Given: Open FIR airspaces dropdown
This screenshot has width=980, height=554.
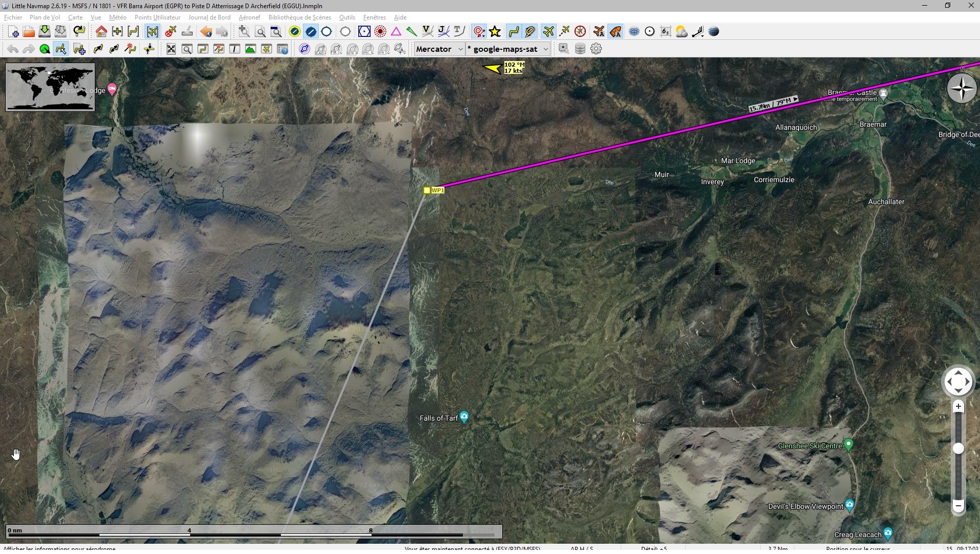Looking at the screenshot, I should [336, 49].
